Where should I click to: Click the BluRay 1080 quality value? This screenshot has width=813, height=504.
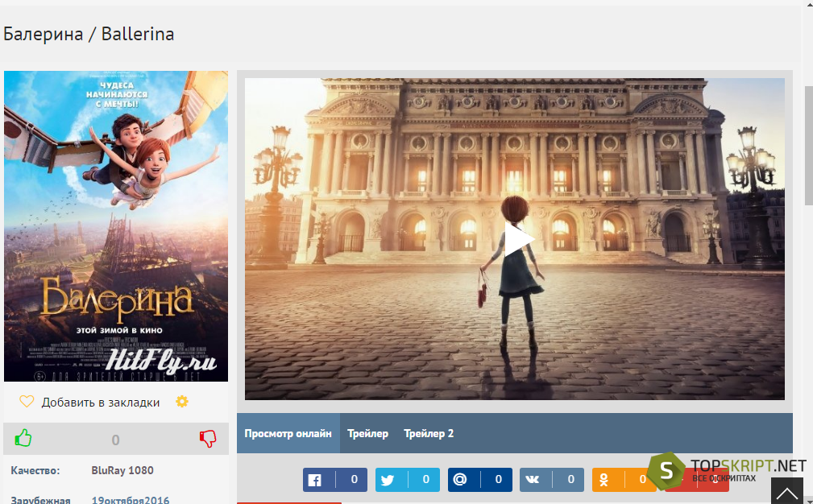pos(122,470)
